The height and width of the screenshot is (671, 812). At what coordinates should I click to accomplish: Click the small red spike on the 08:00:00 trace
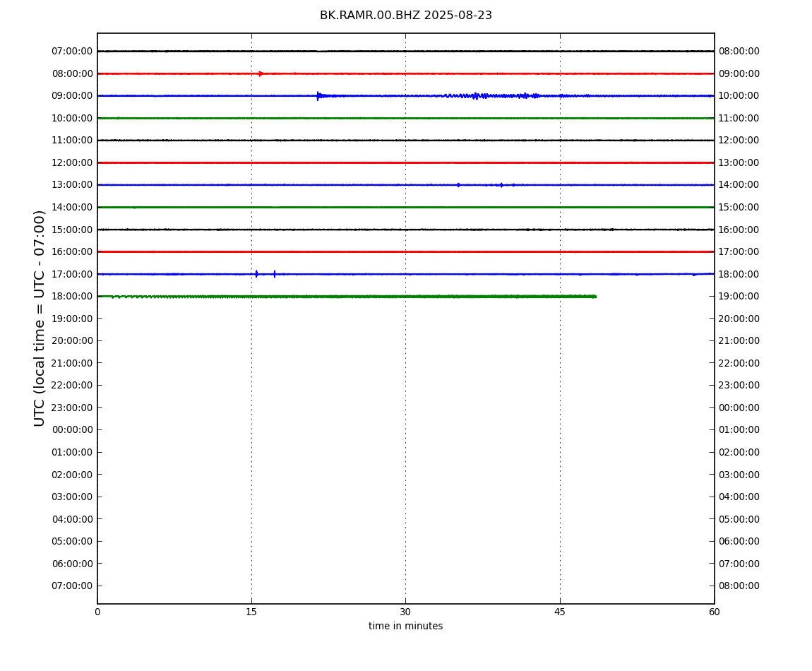(x=261, y=73)
